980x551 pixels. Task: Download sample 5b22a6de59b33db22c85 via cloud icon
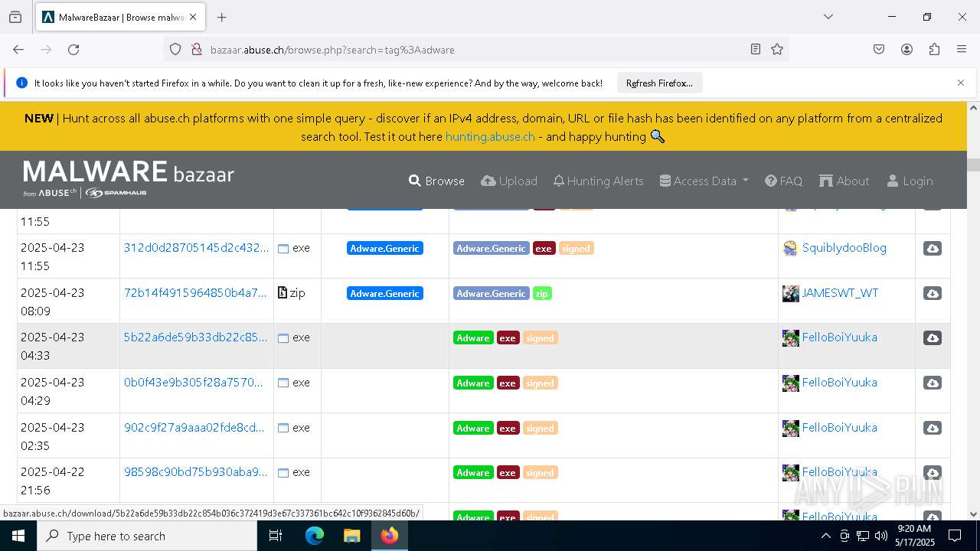point(932,338)
